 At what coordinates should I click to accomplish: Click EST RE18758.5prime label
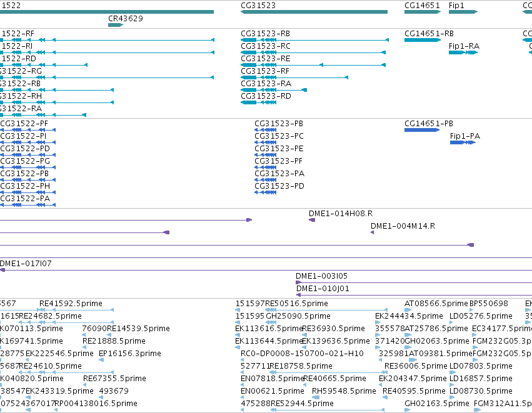[x=301, y=367]
